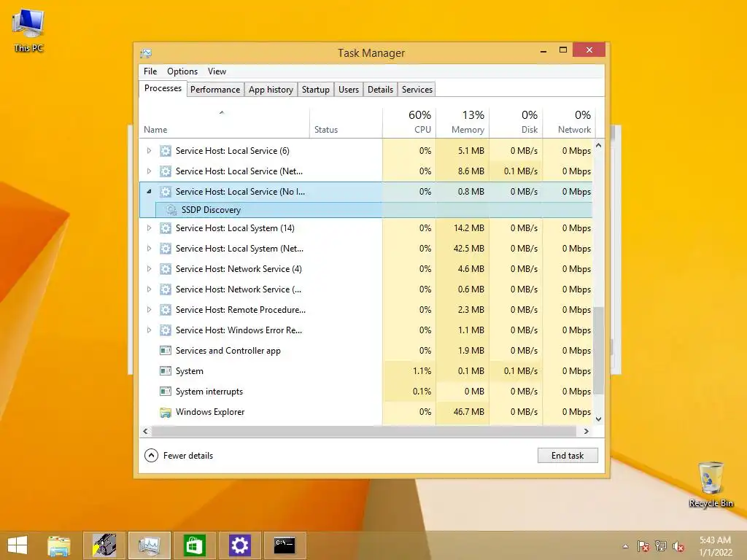Click the Windows Explorer folder icon in list

[166, 413]
